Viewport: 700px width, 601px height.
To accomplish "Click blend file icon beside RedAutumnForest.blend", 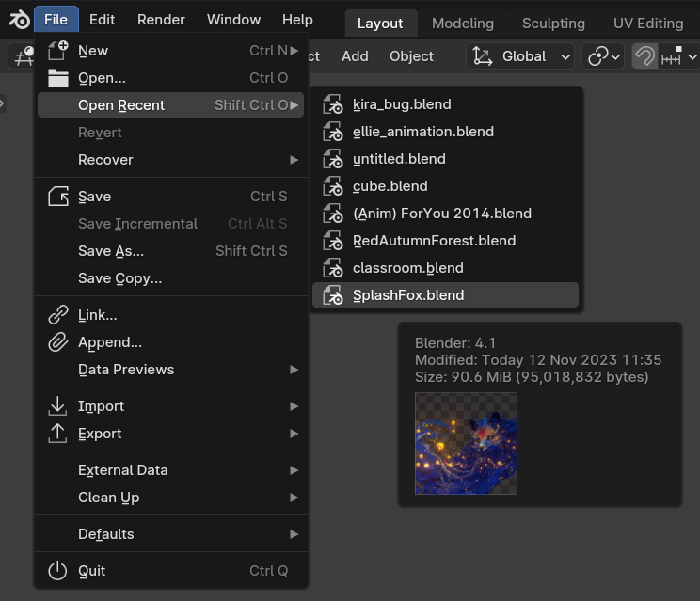I will (x=332, y=241).
